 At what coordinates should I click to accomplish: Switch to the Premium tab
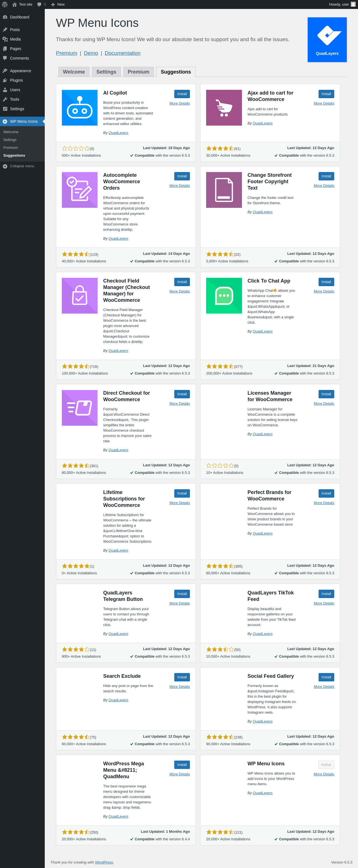point(138,72)
